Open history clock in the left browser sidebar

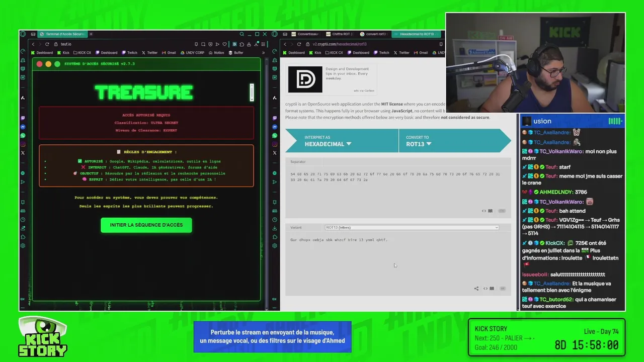23,220
